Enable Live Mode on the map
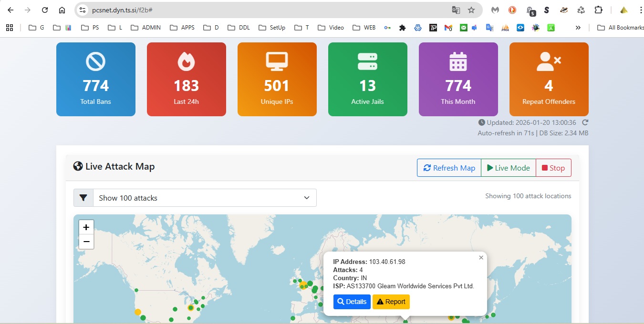 508,168
